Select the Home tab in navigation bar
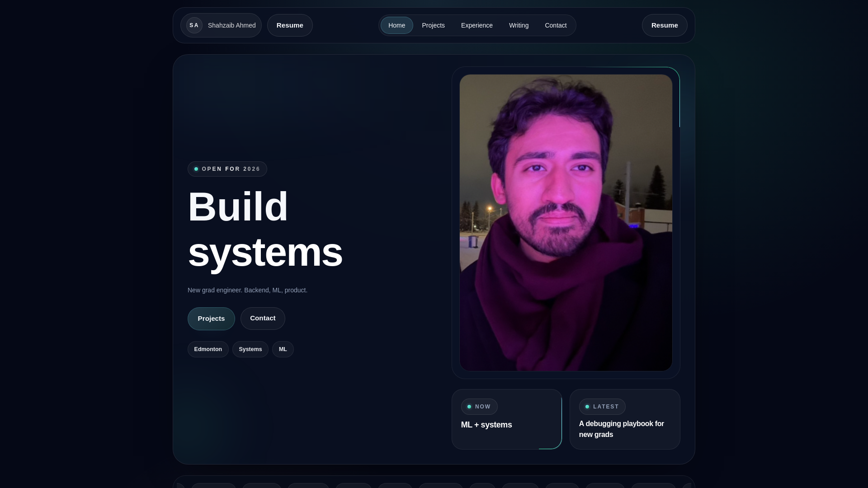The height and width of the screenshot is (488, 868). coord(396,25)
